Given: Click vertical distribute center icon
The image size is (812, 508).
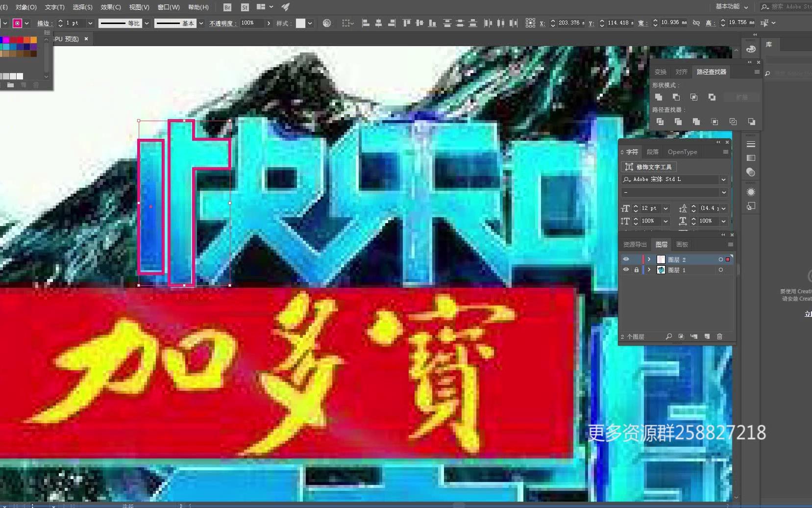Looking at the screenshot, I should tap(460, 23).
